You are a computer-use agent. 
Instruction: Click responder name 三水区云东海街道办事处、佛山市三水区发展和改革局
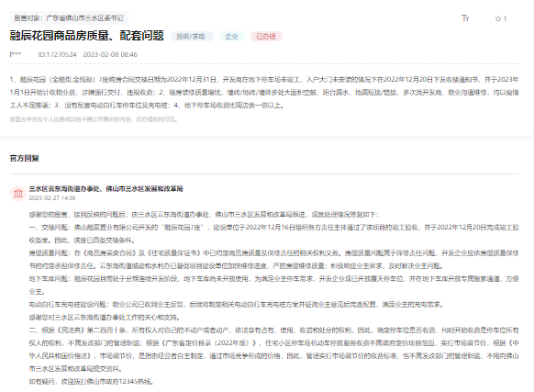point(106,188)
